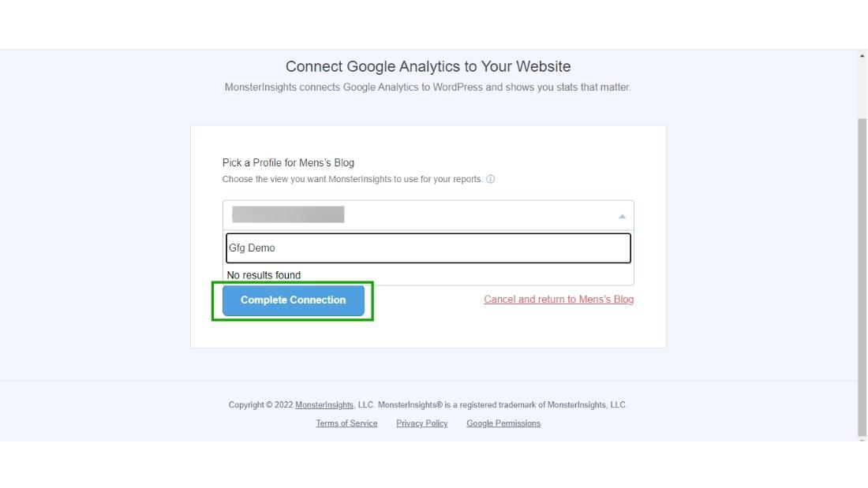
Task: Collapse the profile dropdown using its arrow
Action: (x=622, y=216)
